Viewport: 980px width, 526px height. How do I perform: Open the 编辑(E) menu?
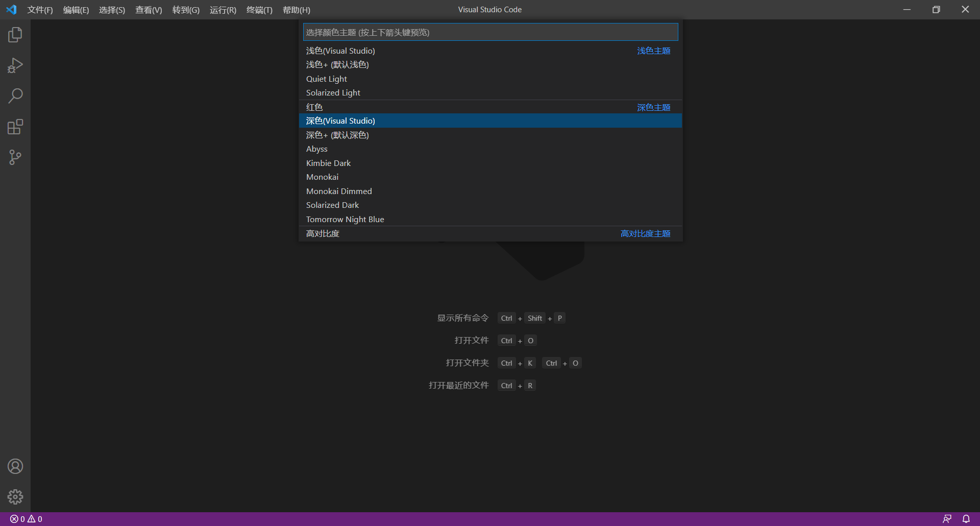pos(76,10)
